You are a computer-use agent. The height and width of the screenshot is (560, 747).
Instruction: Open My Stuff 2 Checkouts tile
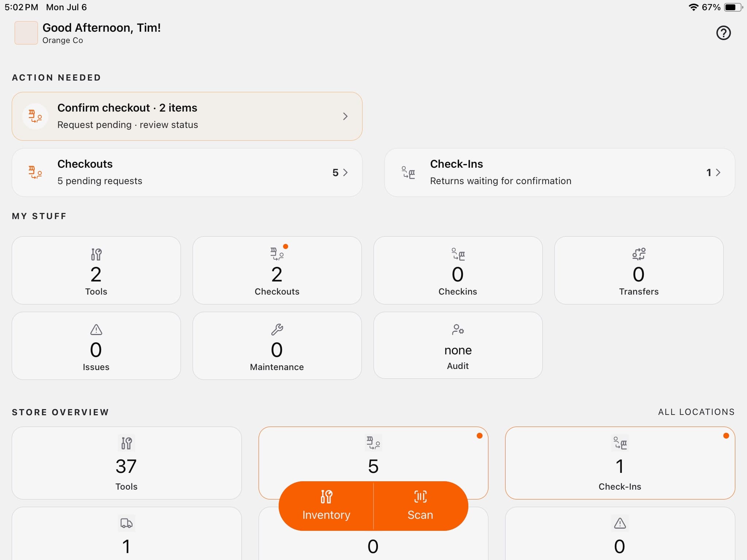coord(277,270)
